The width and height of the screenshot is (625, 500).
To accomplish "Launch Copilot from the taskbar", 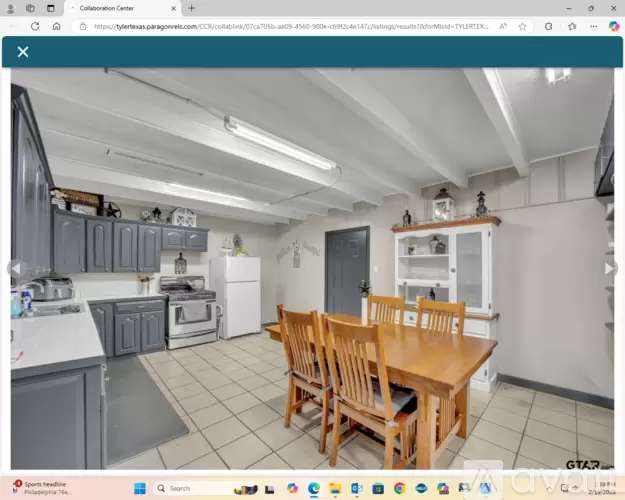I will pos(292,488).
